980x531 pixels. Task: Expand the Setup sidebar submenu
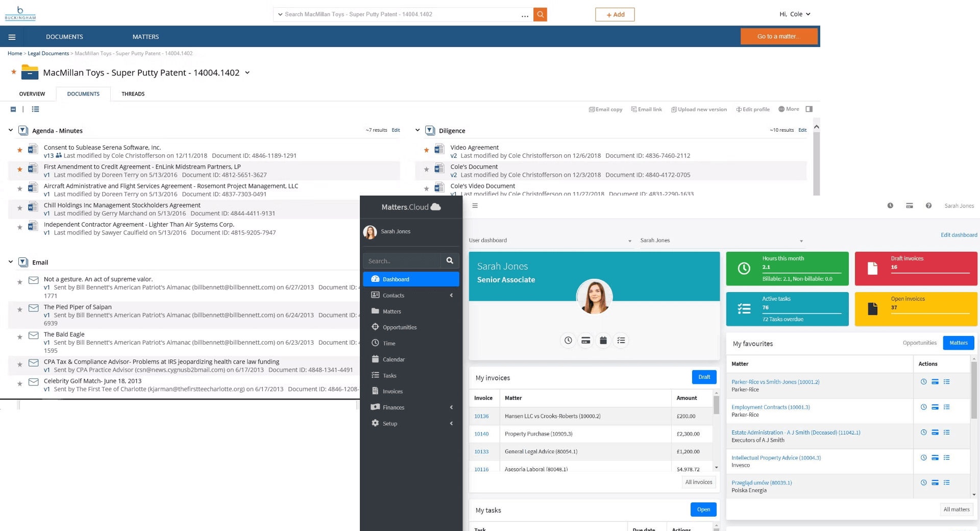[451, 423]
